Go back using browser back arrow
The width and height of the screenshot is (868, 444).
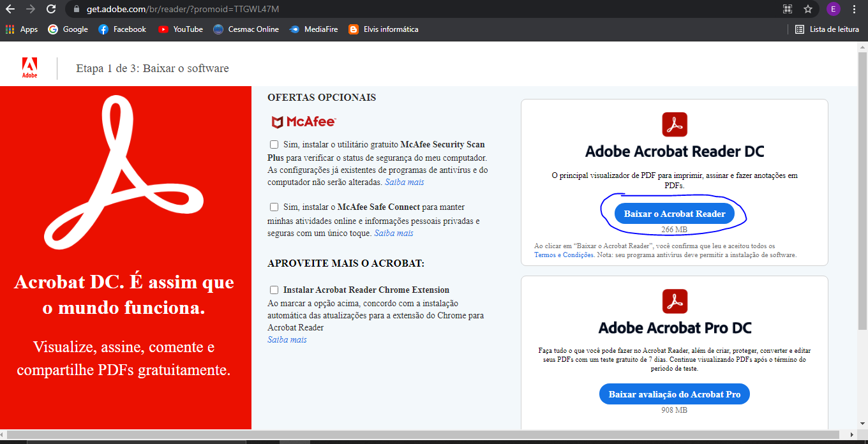[x=10, y=9]
